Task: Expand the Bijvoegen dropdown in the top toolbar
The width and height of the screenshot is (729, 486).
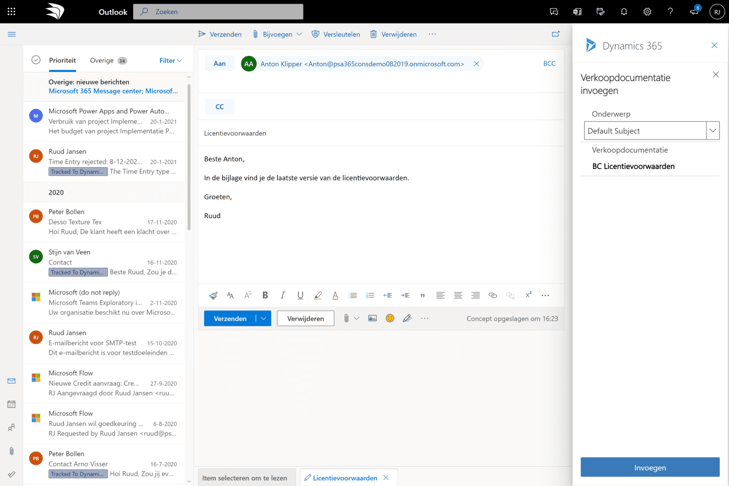Action: tap(299, 34)
